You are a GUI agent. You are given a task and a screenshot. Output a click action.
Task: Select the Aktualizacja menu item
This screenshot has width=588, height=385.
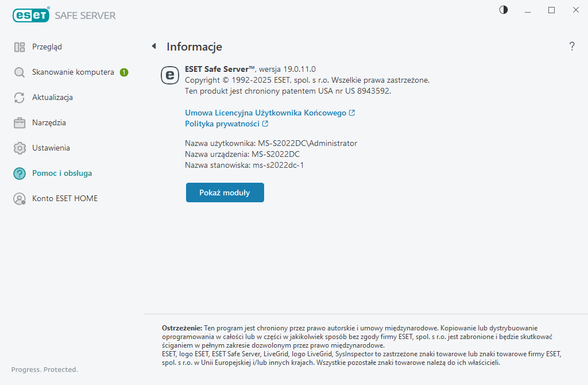[52, 98]
